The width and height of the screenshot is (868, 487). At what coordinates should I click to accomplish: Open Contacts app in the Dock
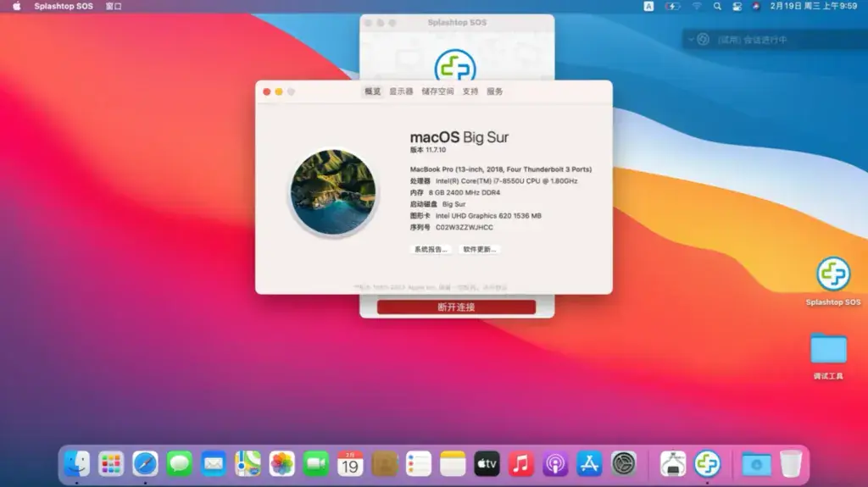click(x=384, y=464)
